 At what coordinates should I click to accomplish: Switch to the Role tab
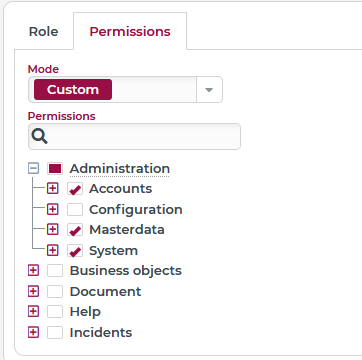click(43, 32)
